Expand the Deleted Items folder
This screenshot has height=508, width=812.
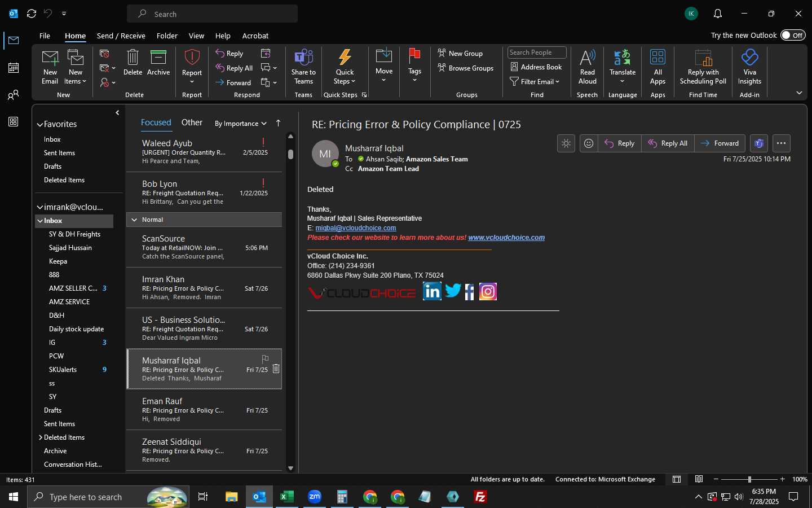[41, 437]
